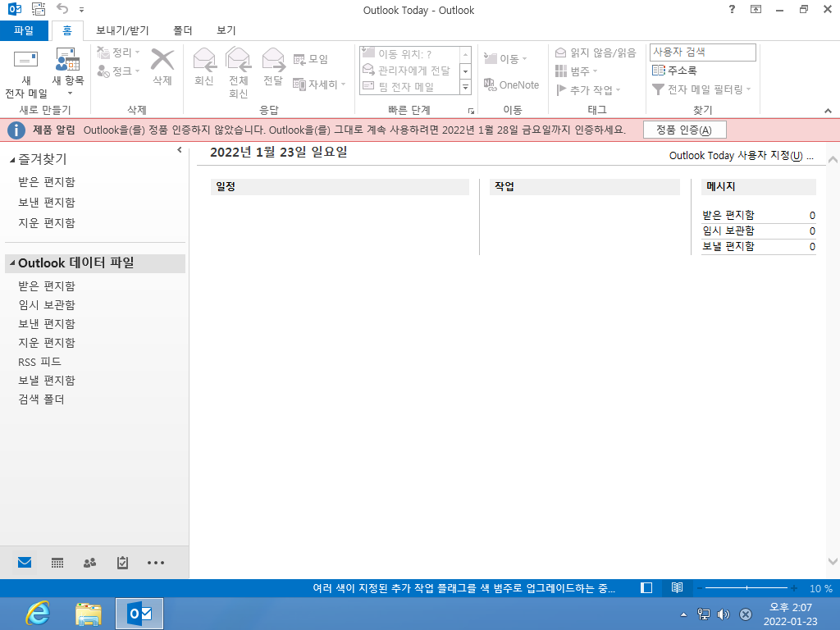Create a new email with 새 전자 메일
The height and width of the screenshot is (630, 840).
pos(25,74)
